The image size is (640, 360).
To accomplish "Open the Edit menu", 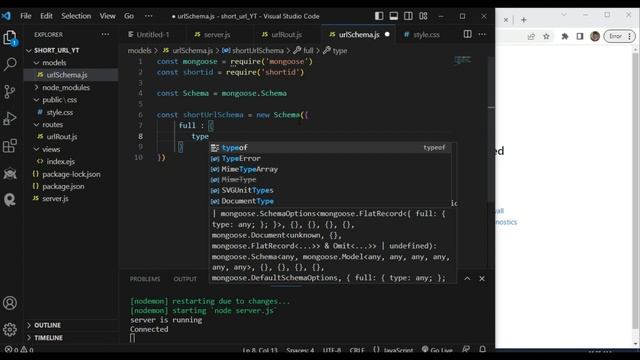I will 46,16.
